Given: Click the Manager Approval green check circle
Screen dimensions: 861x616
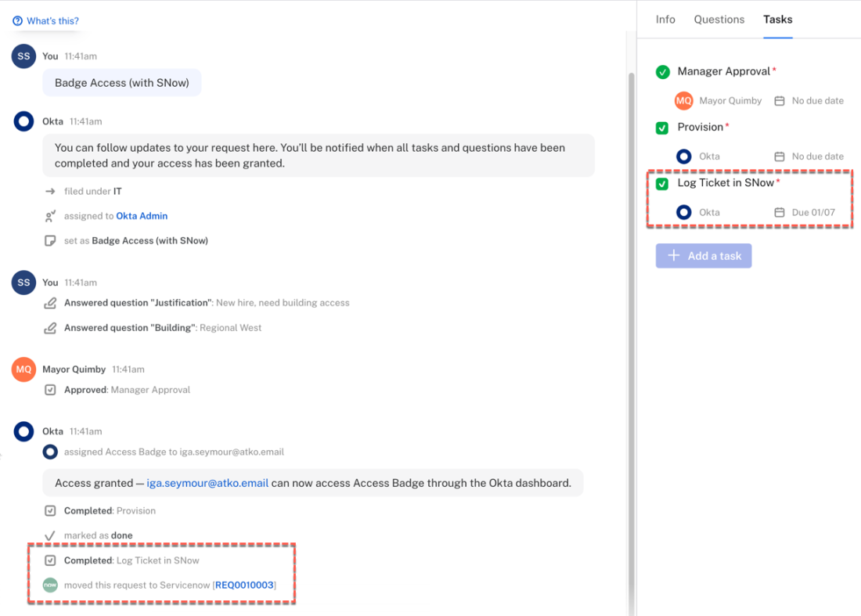Looking at the screenshot, I should [663, 72].
